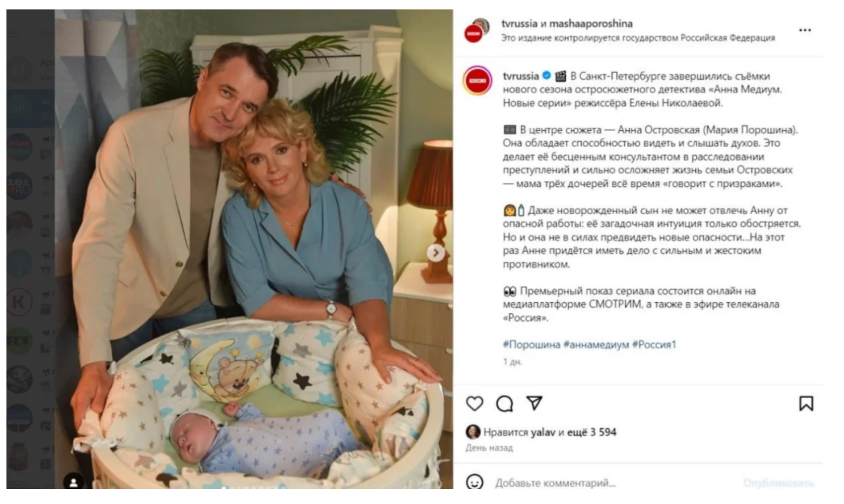Open the #Россия1 hashtag link
The width and height of the screenshot is (844, 504).
654,344
